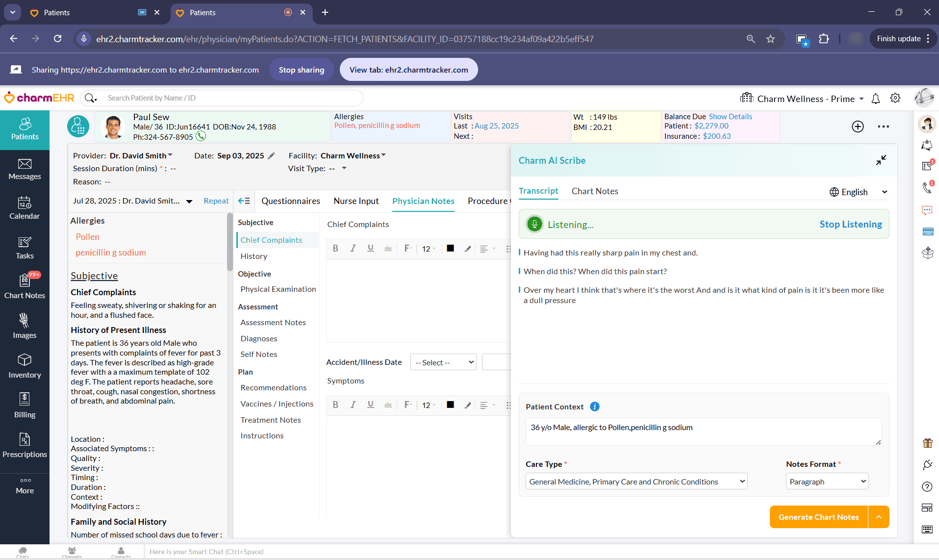
Task: Open the Accident/Illness Date Select dropdown
Action: tap(443, 362)
